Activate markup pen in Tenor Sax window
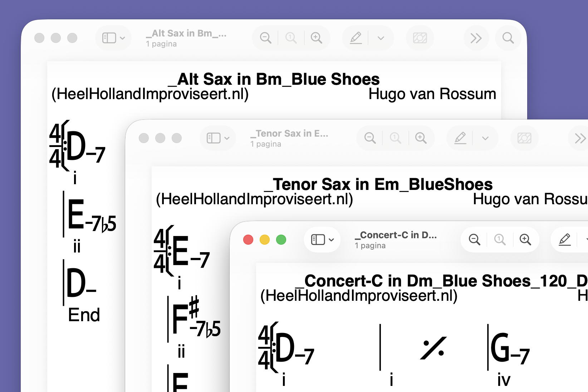This screenshot has width=588, height=392. (x=460, y=138)
